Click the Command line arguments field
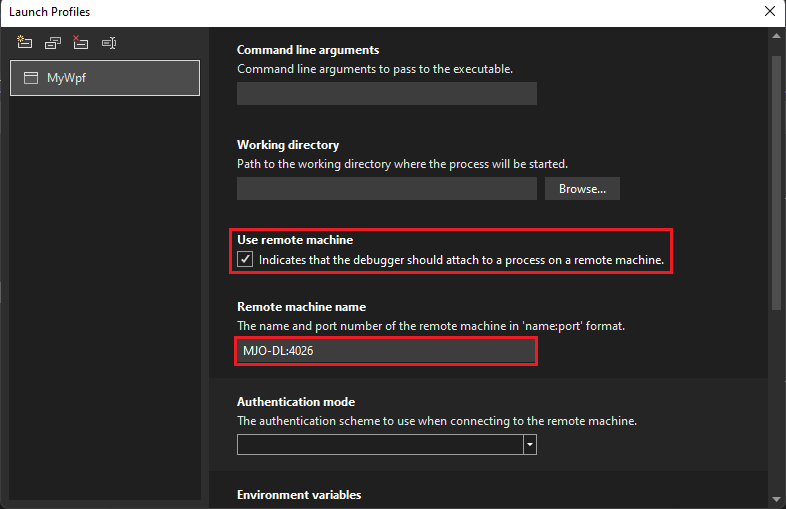 click(386, 94)
